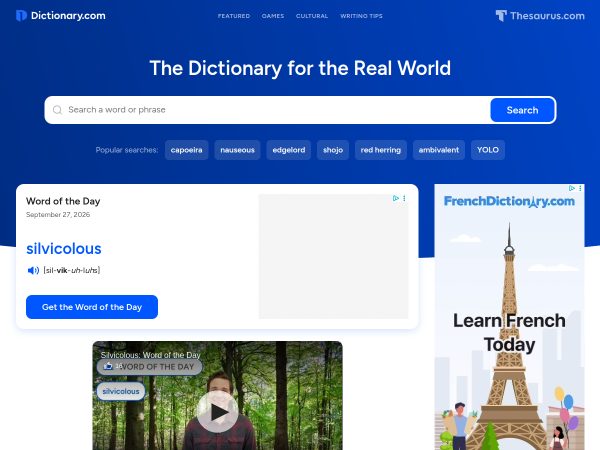Click the Search button
Screen dimensions: 600x450
tap(522, 110)
